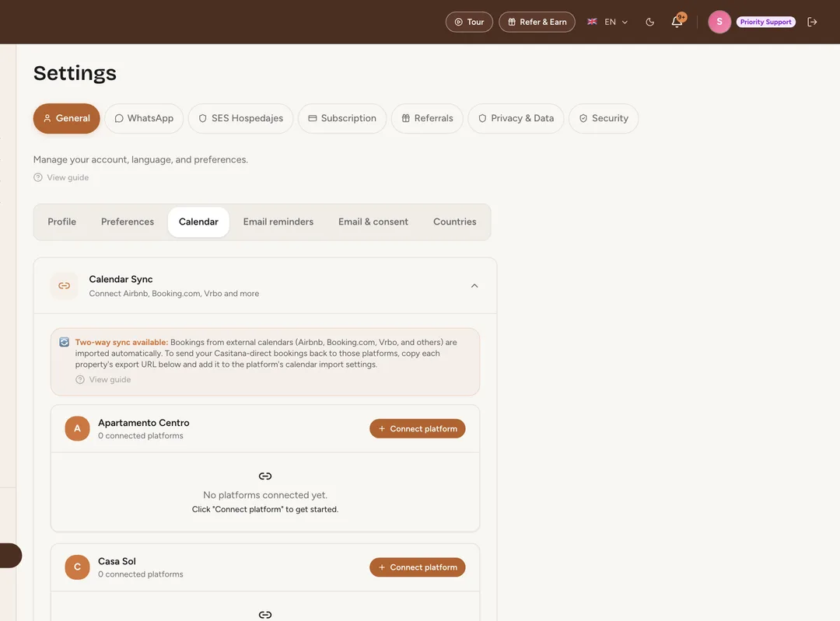Click link icon in Apartamento Centro empty state
Screen dimensions: 840x621
[265, 476]
